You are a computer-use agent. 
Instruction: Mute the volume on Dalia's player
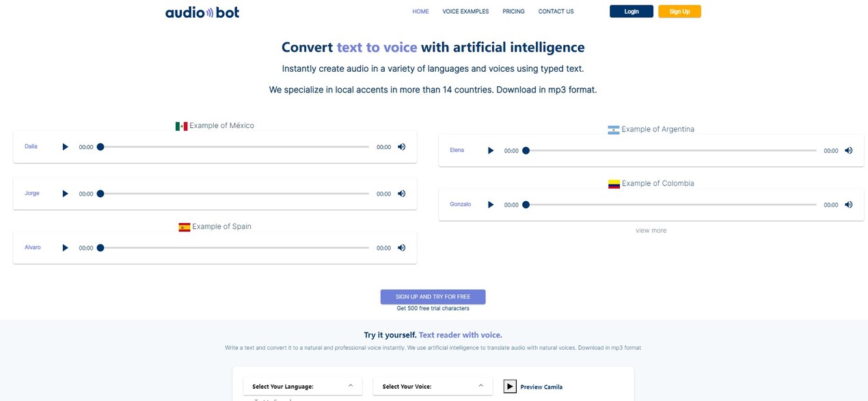click(x=402, y=146)
